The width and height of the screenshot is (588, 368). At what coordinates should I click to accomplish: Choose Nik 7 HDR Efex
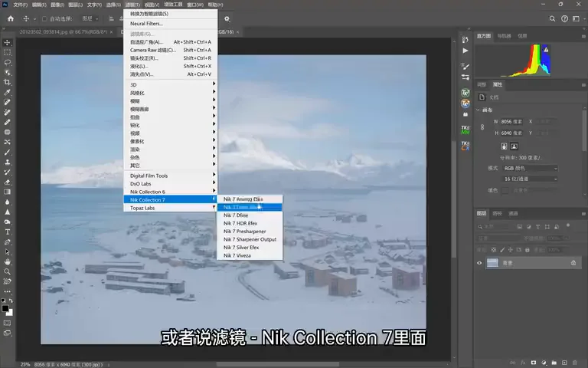[x=250, y=223]
